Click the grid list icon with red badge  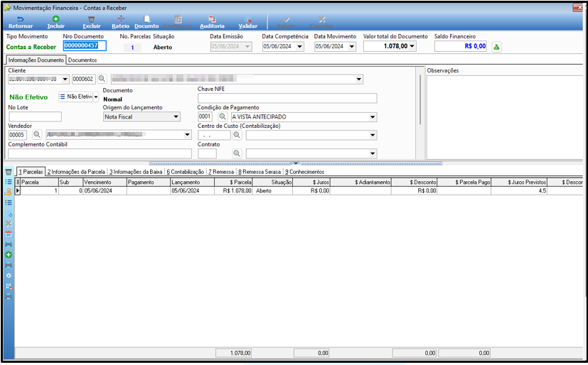point(9,286)
